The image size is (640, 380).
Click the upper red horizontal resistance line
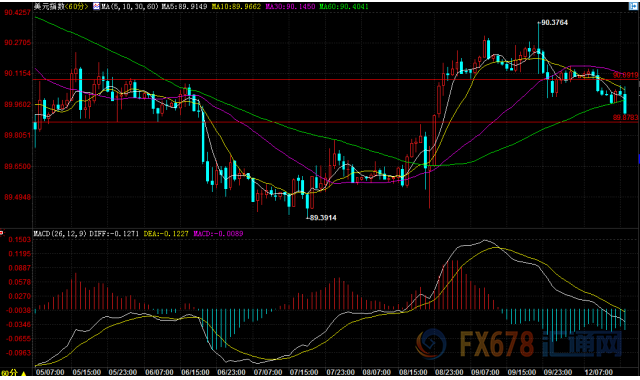click(x=335, y=80)
